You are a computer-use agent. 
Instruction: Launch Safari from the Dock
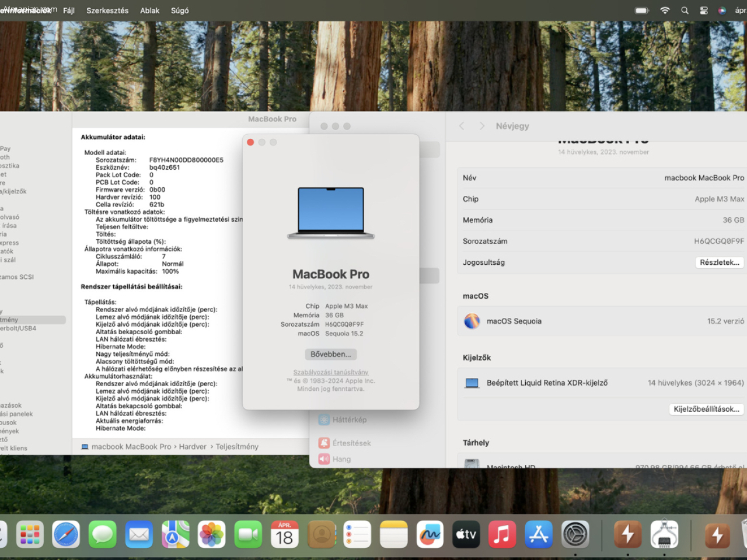(x=66, y=534)
